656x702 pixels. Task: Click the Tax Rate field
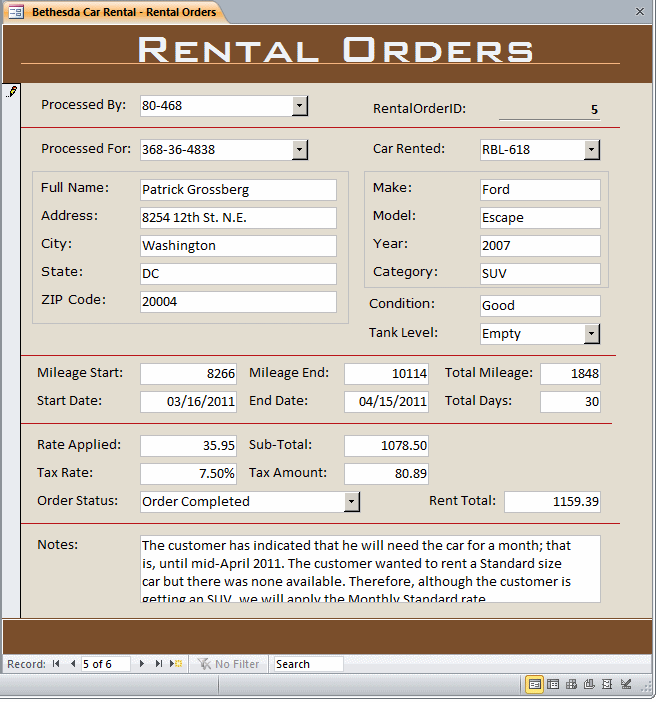pos(189,474)
